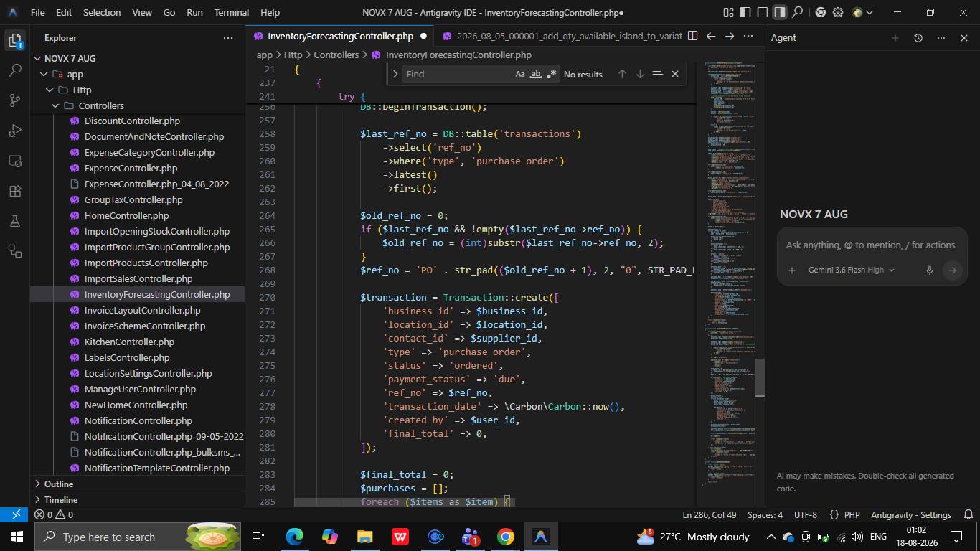Toggle Match Case in Find widget

[520, 74]
